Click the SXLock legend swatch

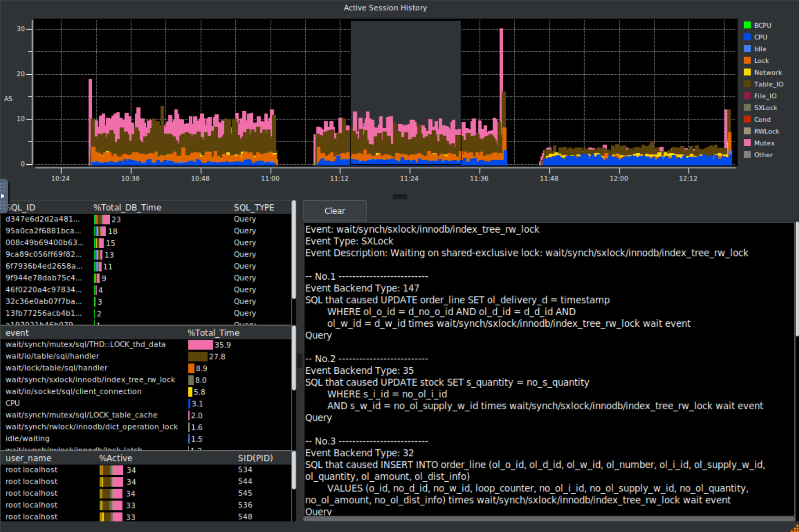[x=747, y=108]
